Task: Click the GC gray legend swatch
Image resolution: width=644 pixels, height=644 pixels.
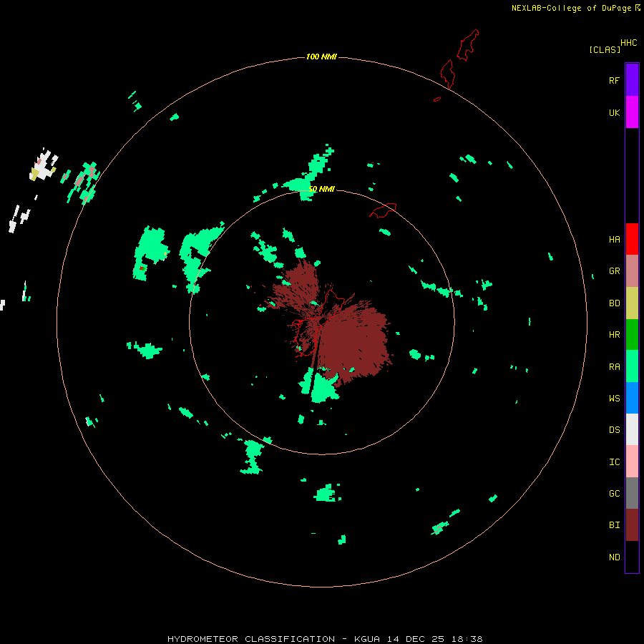Action: (x=632, y=493)
